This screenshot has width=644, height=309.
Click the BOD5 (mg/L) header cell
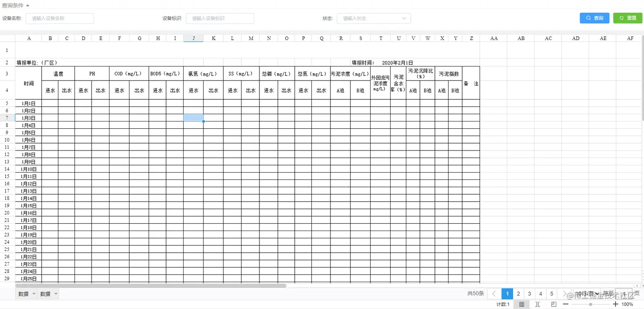coord(166,74)
